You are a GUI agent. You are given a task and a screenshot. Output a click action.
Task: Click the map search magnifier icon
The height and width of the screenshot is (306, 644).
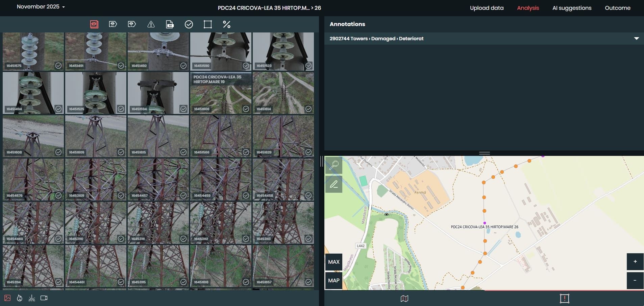334,165
